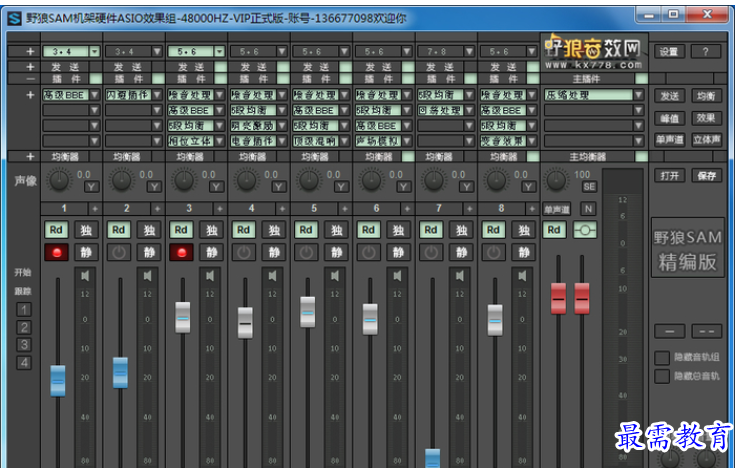
Task: Select the 主插件 header on master
Action: pyautogui.click(x=584, y=78)
